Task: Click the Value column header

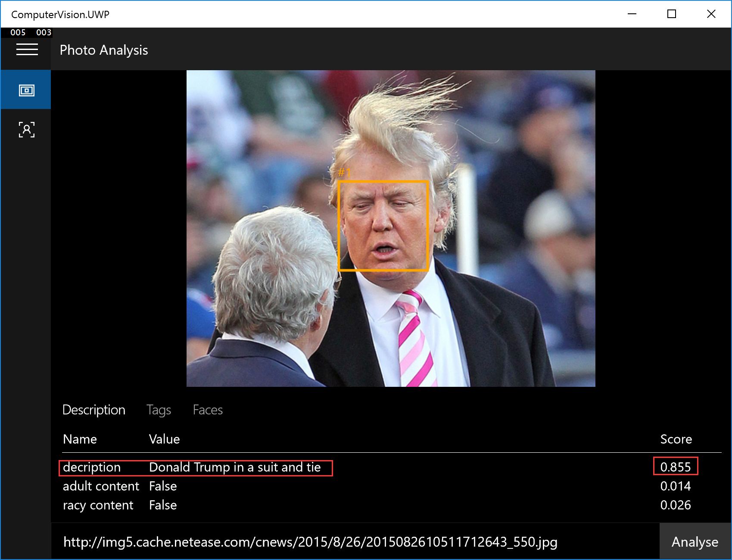Action: click(x=164, y=439)
